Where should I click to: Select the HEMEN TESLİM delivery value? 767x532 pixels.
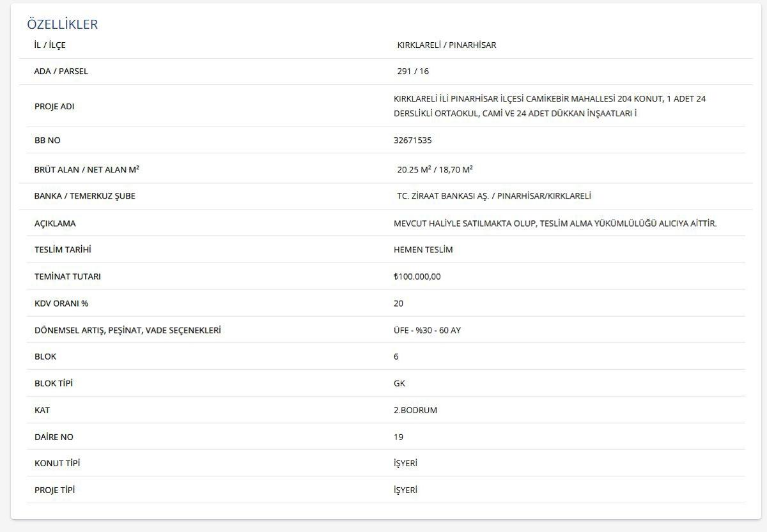423,250
